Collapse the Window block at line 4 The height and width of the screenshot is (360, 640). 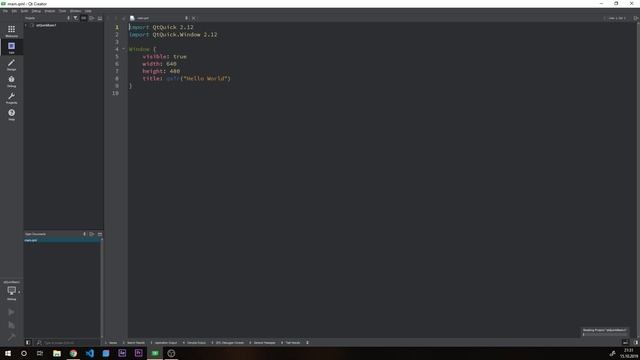point(124,49)
